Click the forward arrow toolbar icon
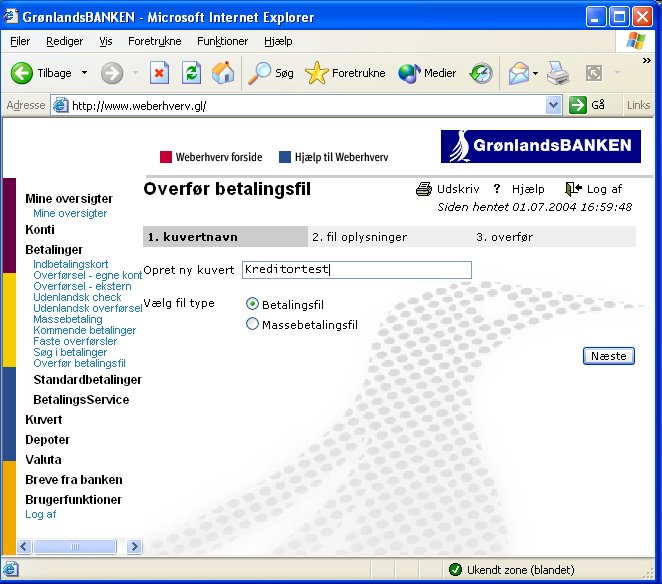Viewport: 662px width, 584px height. pos(112,73)
